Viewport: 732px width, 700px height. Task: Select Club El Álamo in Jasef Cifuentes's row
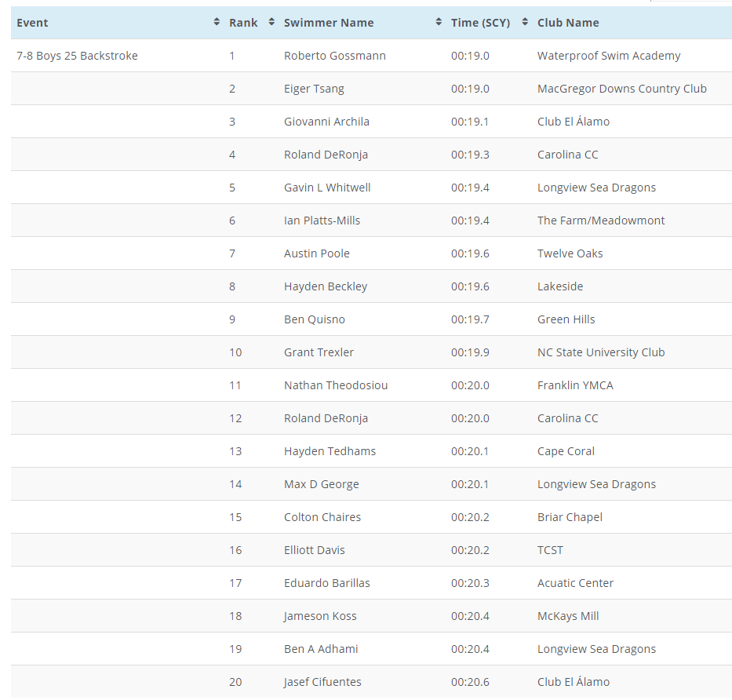(574, 682)
